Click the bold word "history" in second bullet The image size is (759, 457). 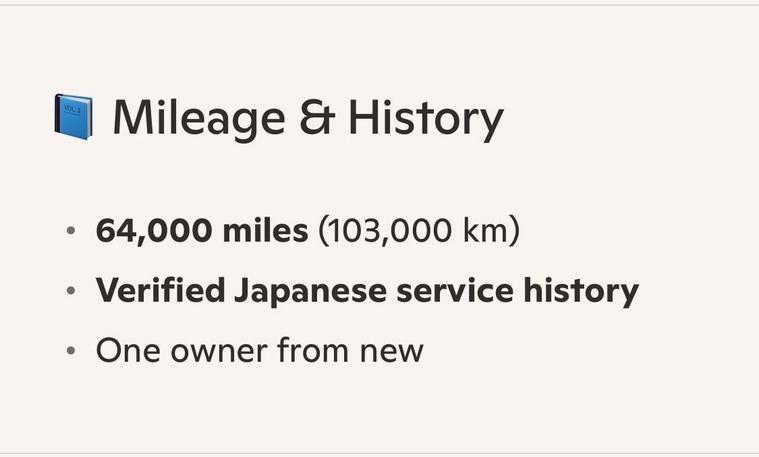pos(582,291)
